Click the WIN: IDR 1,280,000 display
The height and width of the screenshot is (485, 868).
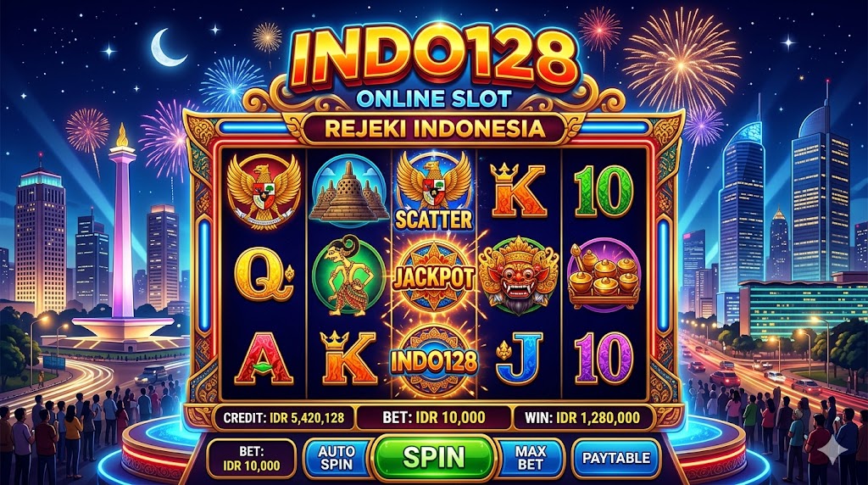pyautogui.click(x=582, y=417)
